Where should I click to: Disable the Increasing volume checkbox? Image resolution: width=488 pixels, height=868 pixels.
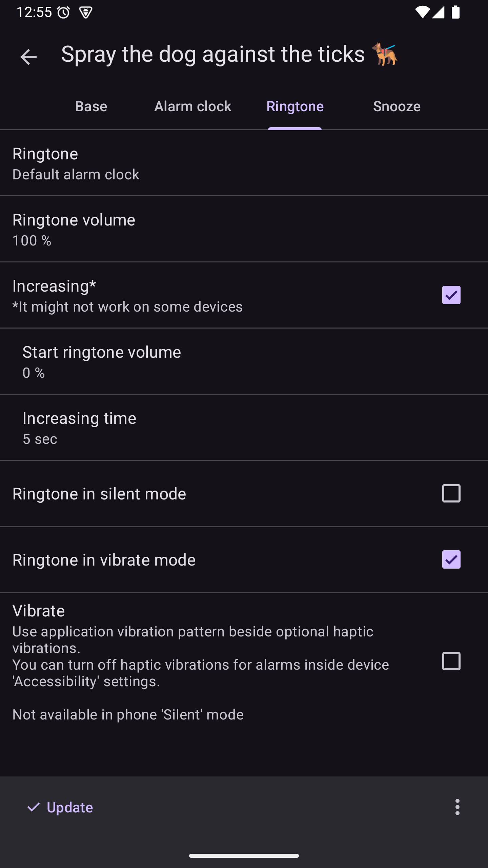pyautogui.click(x=451, y=295)
